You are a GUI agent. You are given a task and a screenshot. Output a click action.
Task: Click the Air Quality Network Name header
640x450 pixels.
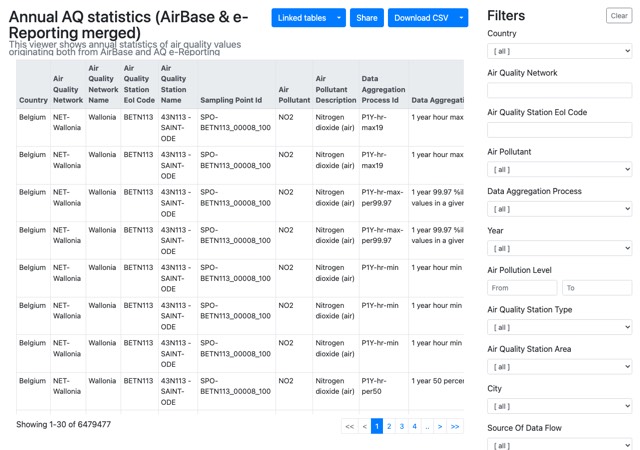103,84
